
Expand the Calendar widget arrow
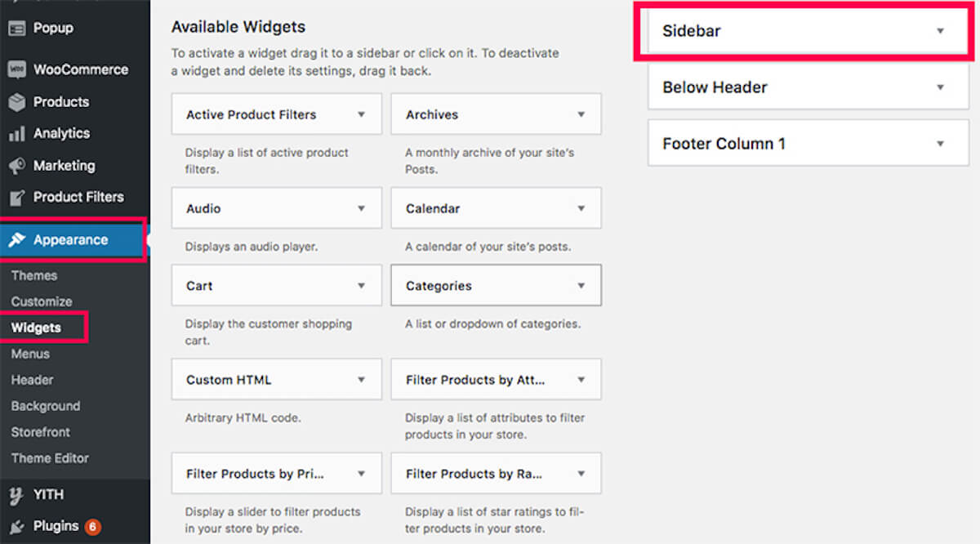click(x=581, y=208)
